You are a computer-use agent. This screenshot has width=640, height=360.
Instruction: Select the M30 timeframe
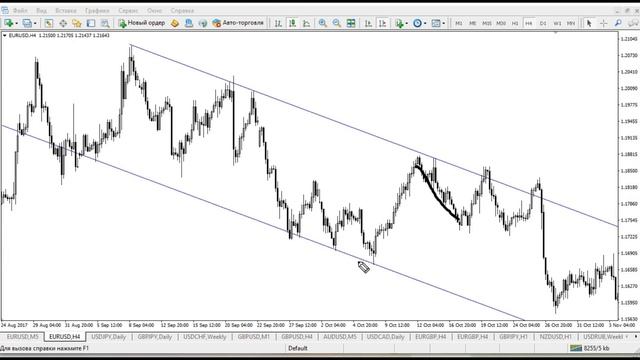click(501, 24)
